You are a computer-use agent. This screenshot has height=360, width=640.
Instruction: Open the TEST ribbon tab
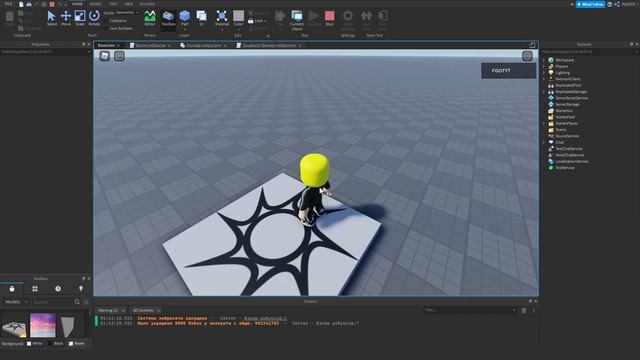(113, 4)
